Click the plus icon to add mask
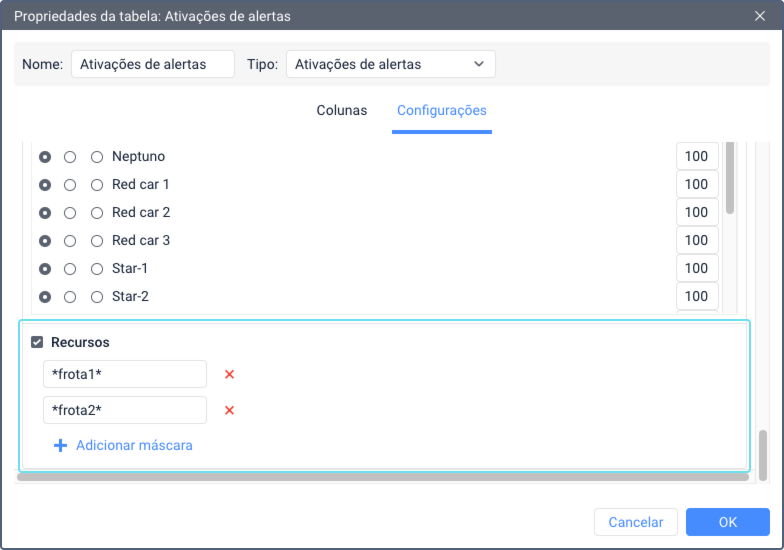This screenshot has height=550, width=784. click(60, 445)
